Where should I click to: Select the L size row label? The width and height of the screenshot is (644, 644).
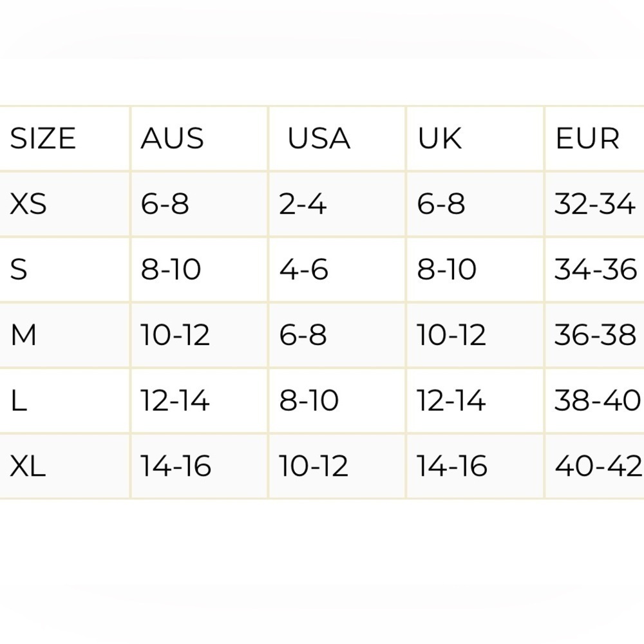click(x=19, y=401)
